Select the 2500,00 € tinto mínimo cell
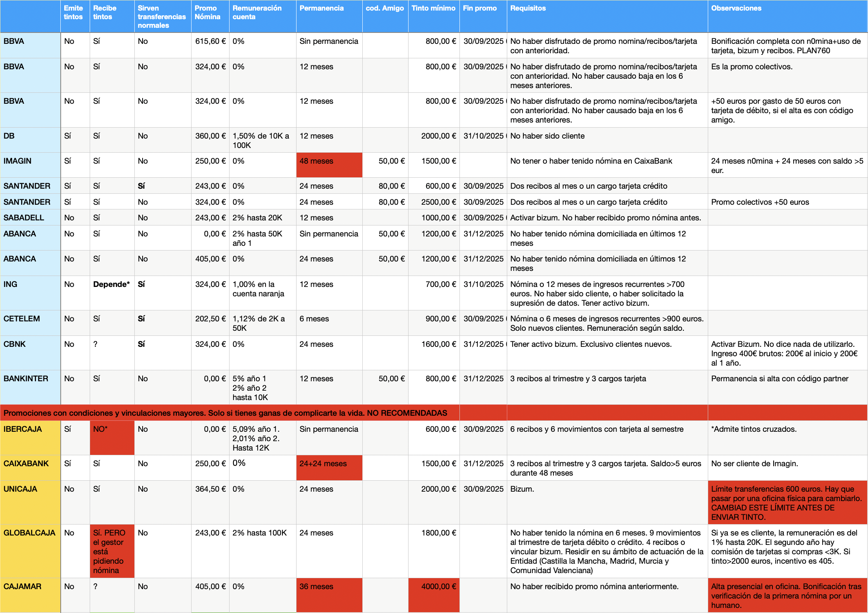 click(434, 202)
